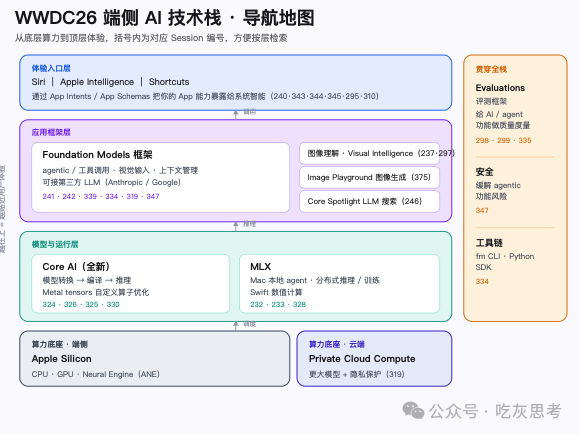Select the "Core AI (全新)" heading
Image resolution: width=580 pixels, height=434 pixels.
[x=76, y=267]
